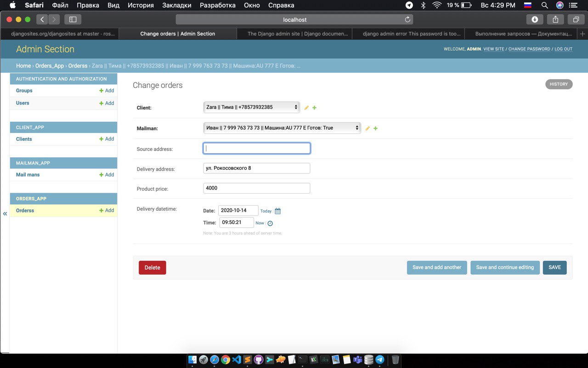Click the Now time shortcut link
Viewport: 588px width, 368px height.
(260, 223)
